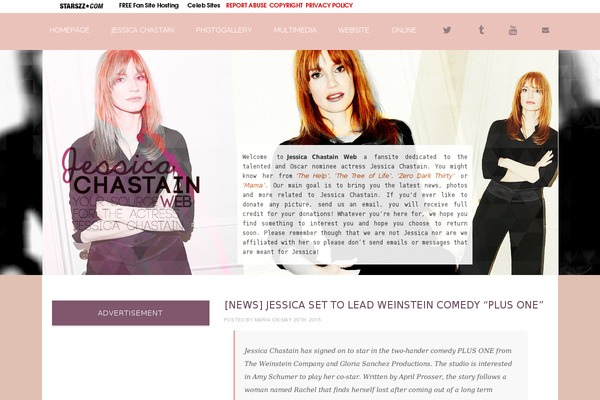Click the Jessica Chastain Web header logo
This screenshot has height=400, width=600.
coord(130,189)
